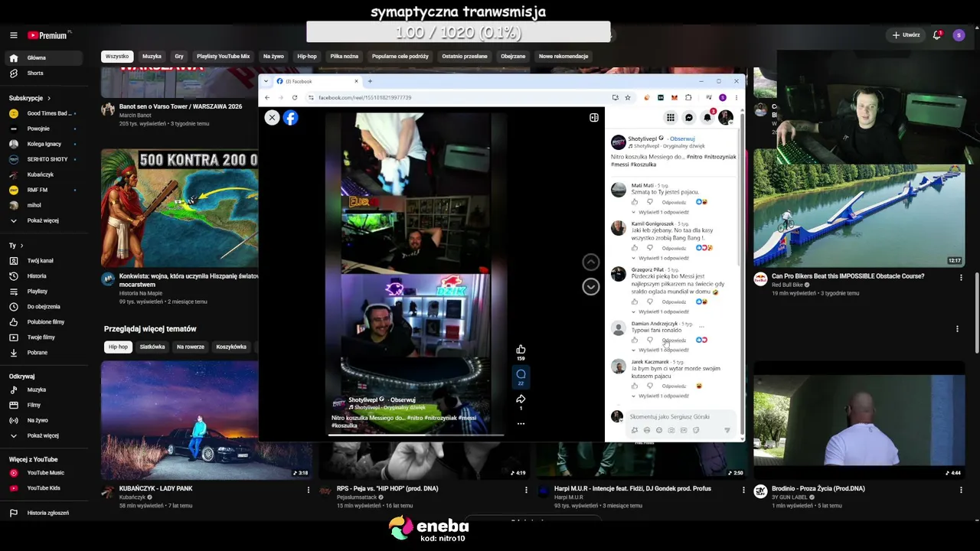Click the Utwórz create button
Viewport: 980px width, 551px height.
906,35
